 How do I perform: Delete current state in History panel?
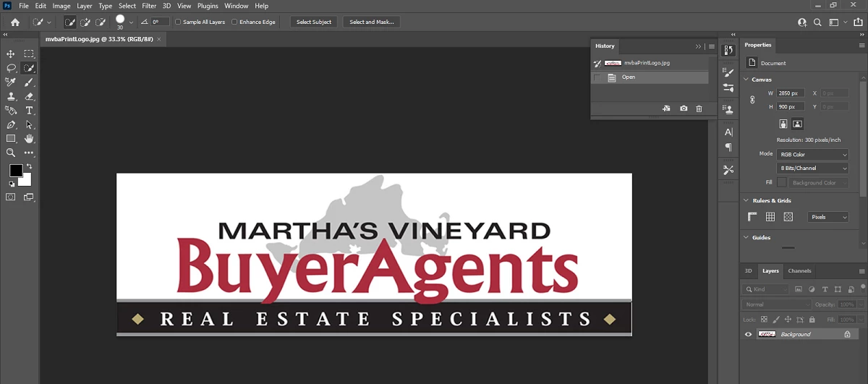point(699,108)
